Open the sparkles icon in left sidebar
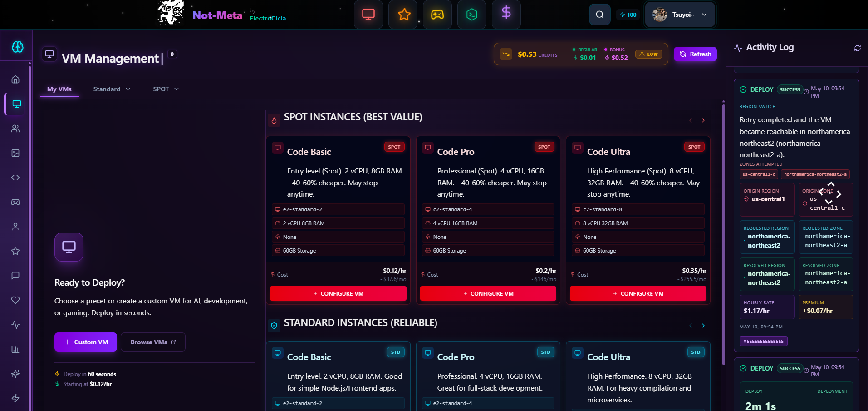Image resolution: width=868 pixels, height=411 pixels. tap(15, 374)
